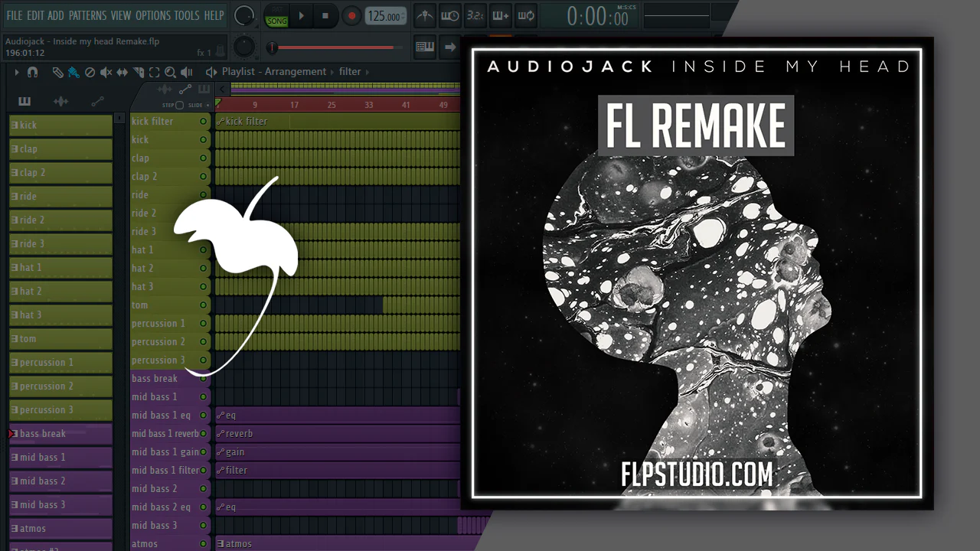Screen dimensions: 980x551
Task: Open the HELP menu
Action: 214,15
